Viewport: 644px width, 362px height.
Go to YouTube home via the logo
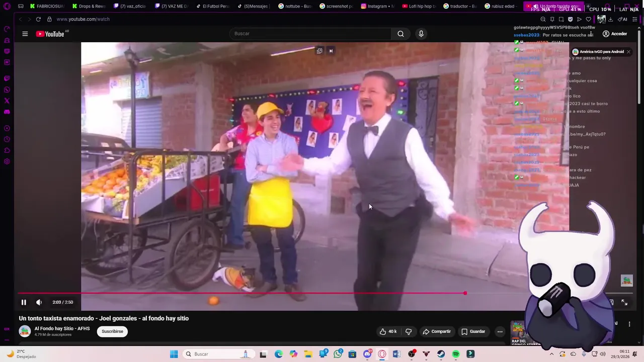(50, 34)
